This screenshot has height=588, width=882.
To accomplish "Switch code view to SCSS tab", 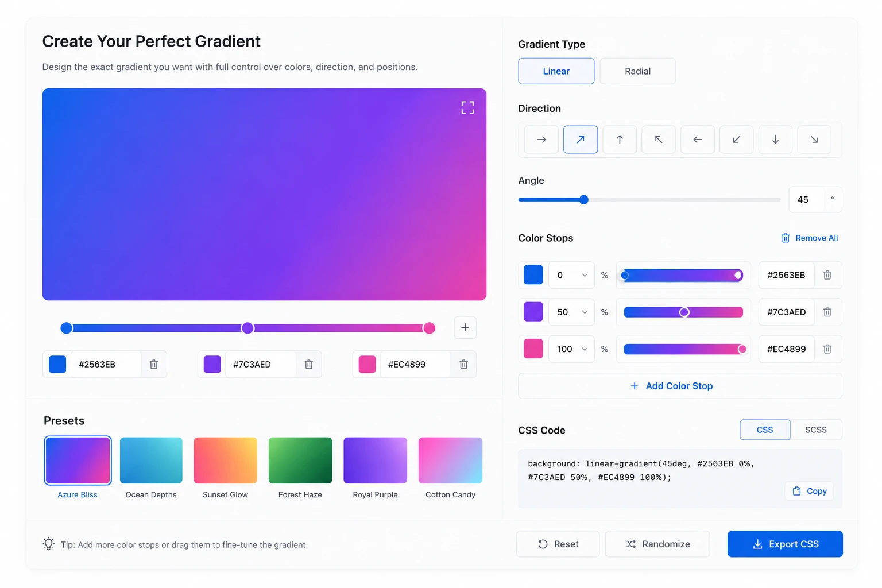I will click(x=816, y=430).
